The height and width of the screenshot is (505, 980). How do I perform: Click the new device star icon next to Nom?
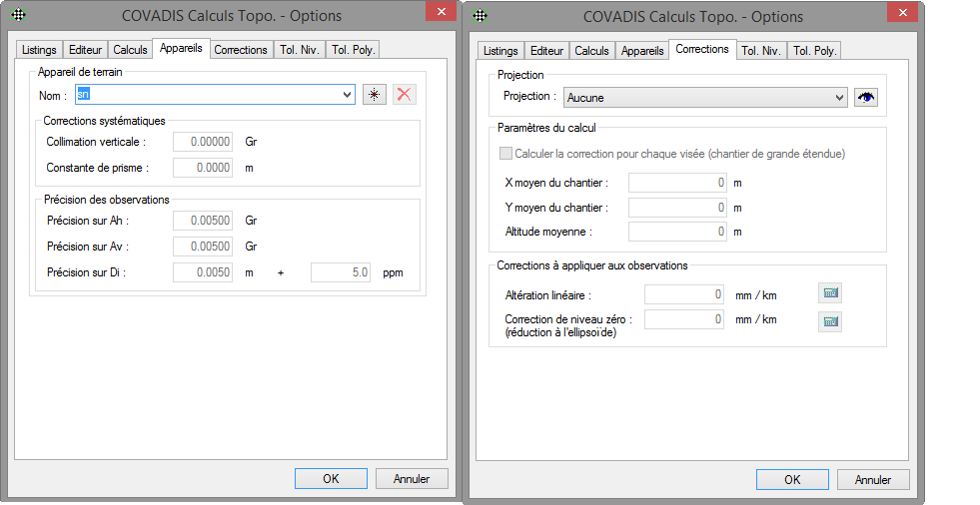point(375,94)
